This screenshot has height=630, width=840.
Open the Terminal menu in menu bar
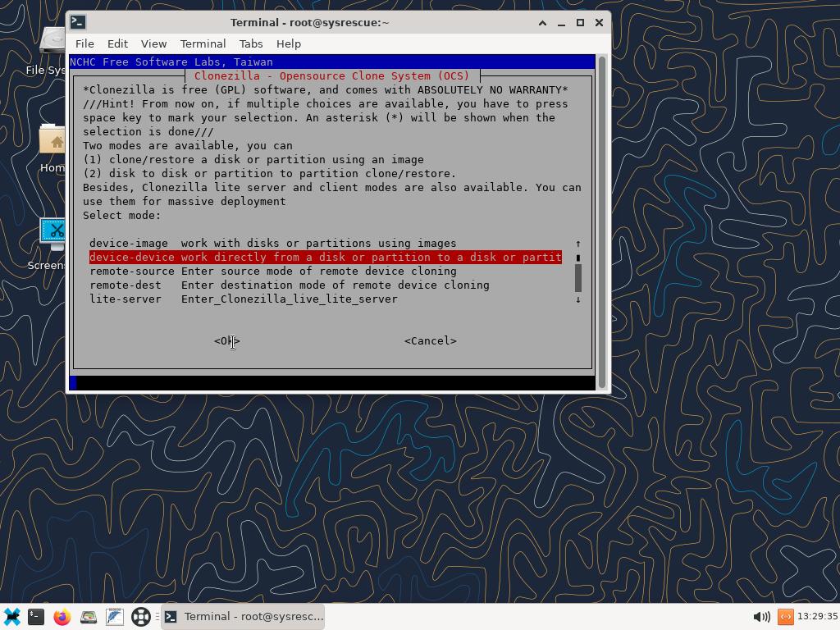coord(203,43)
